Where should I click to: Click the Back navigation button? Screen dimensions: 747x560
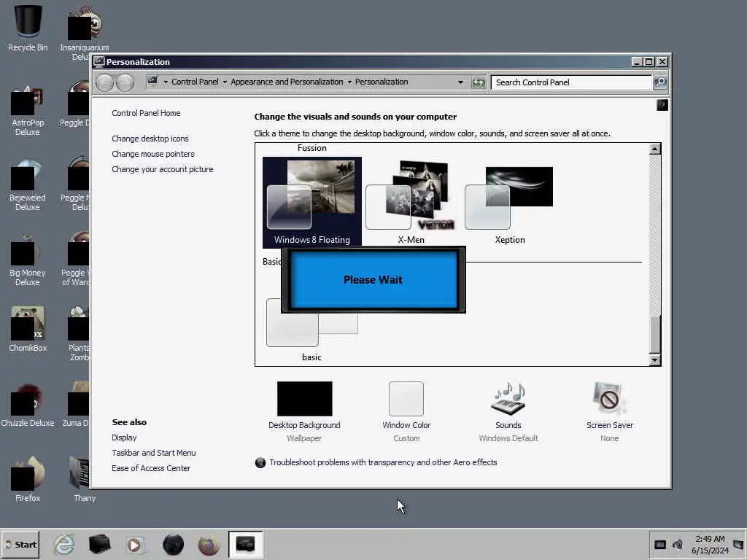point(104,83)
